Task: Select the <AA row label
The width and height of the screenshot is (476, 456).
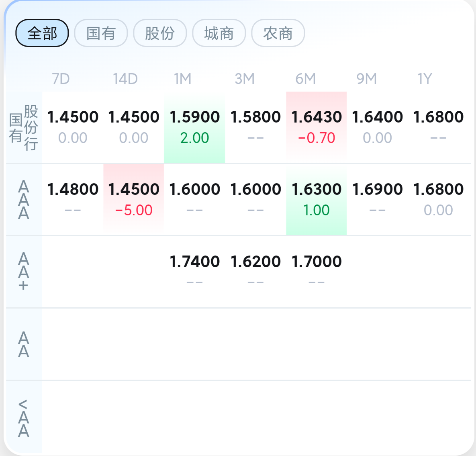Action: click(x=24, y=418)
